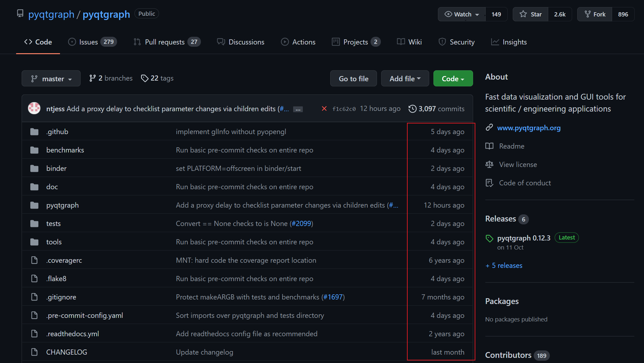644x363 pixels.
Task: Click the tags icon beside 22 tags
Action: 144,78
